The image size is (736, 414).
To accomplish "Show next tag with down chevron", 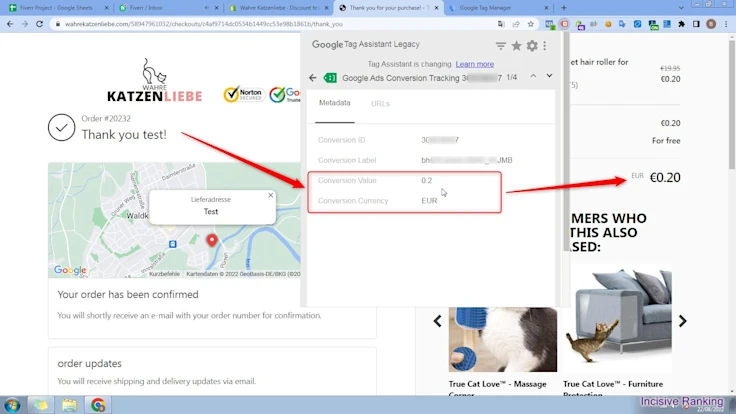I will click(549, 76).
